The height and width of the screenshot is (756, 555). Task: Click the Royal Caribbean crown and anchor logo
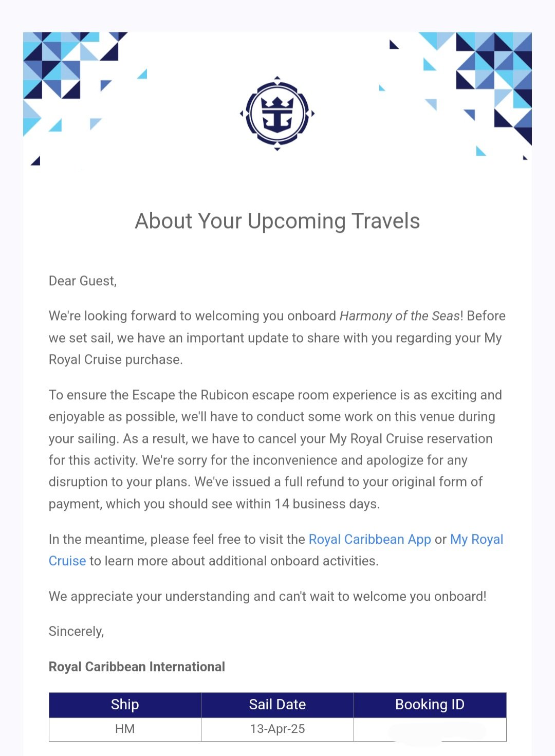[x=277, y=114]
